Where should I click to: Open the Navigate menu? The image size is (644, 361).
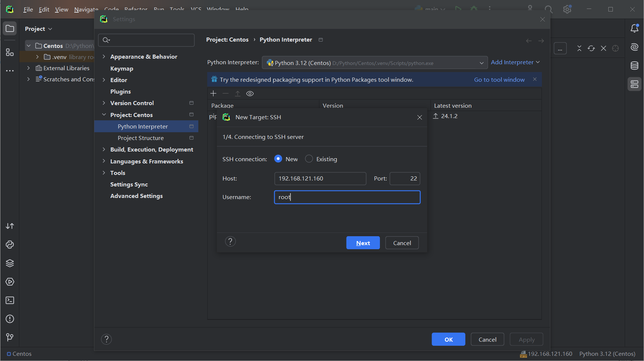click(86, 10)
